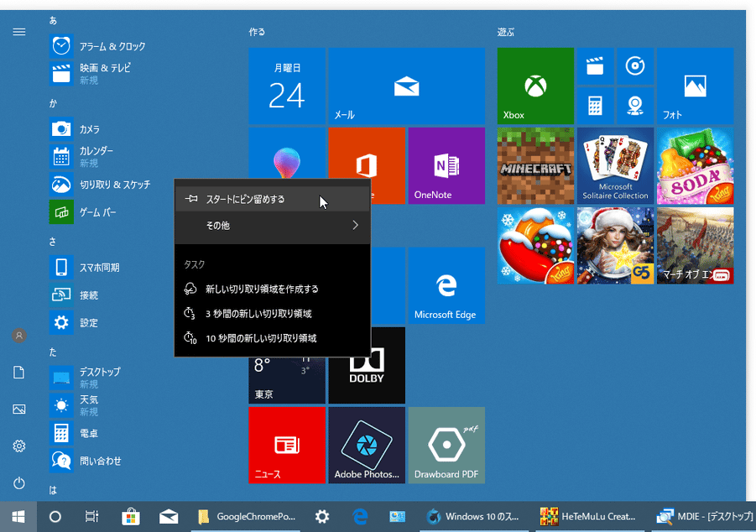Viewport: 756px width, 532px height.
Task: Open Edge from the taskbar
Action: tap(360, 517)
